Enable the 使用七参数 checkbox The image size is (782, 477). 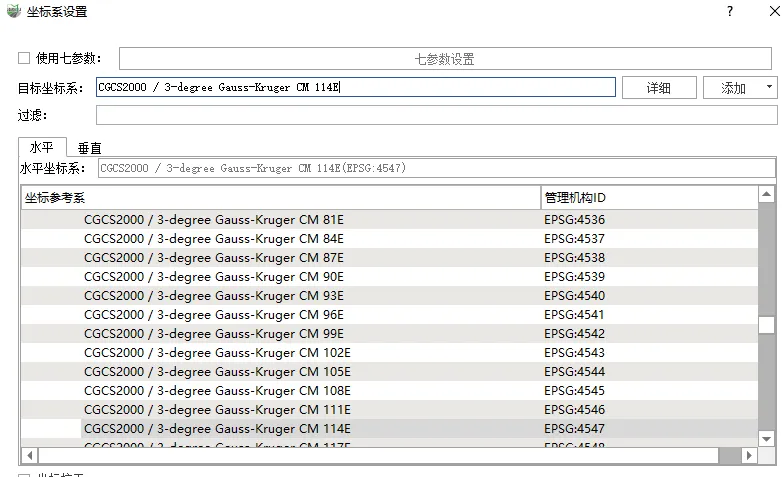coord(25,58)
